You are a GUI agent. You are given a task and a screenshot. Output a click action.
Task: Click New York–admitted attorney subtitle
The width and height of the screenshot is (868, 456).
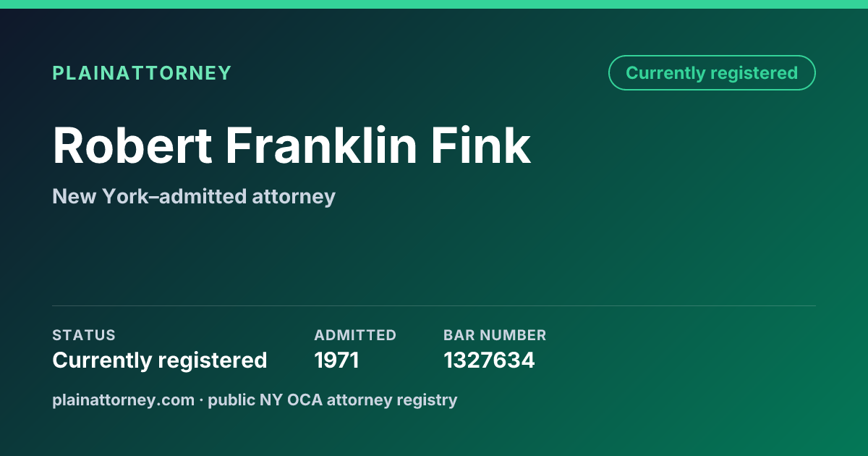pyautogui.click(x=194, y=196)
